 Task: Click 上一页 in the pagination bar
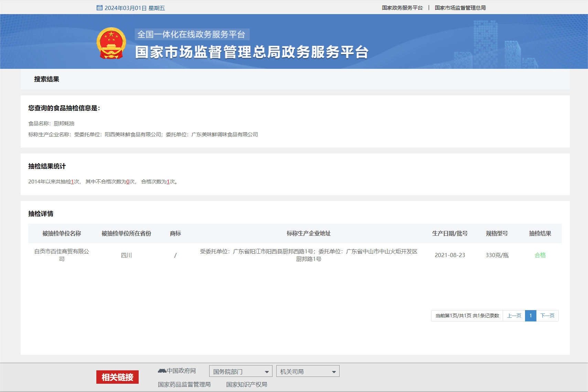click(514, 315)
